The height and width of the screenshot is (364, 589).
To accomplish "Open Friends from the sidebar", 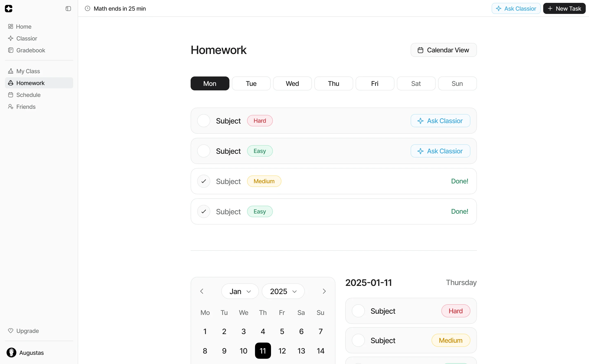I will pos(26,107).
